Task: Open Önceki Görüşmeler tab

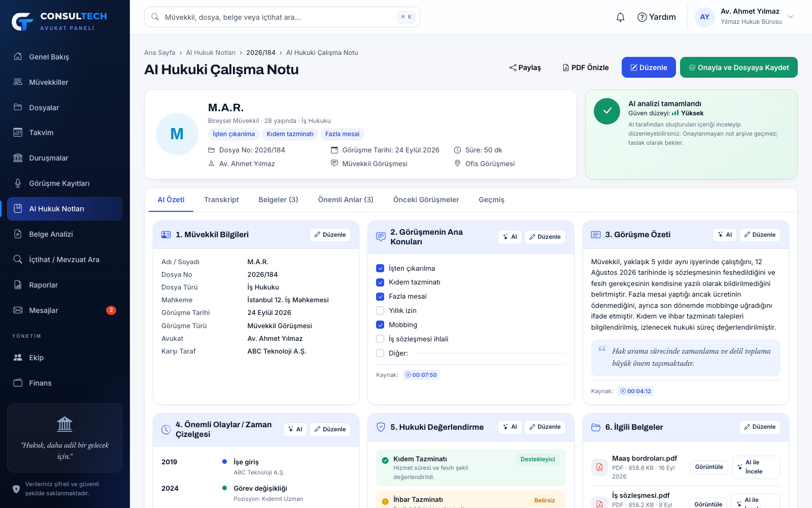Action: pyautogui.click(x=426, y=200)
